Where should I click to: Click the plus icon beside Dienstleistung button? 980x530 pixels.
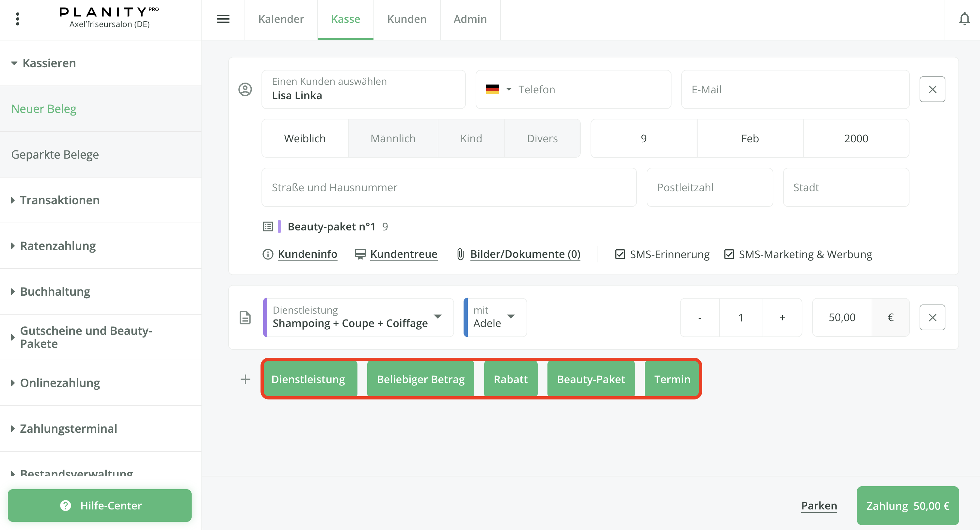point(245,379)
